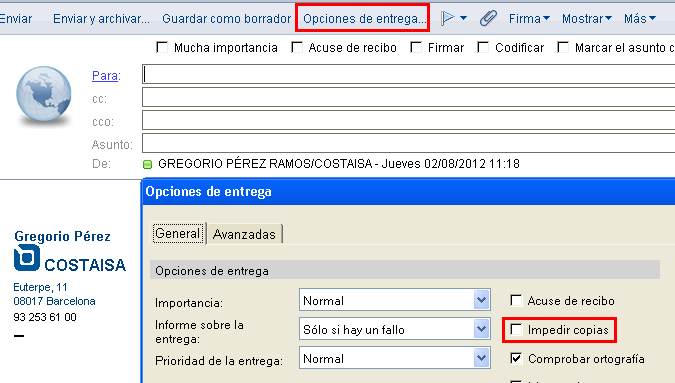
Task: Click the paperclip attach file icon
Action: pyautogui.click(x=488, y=18)
